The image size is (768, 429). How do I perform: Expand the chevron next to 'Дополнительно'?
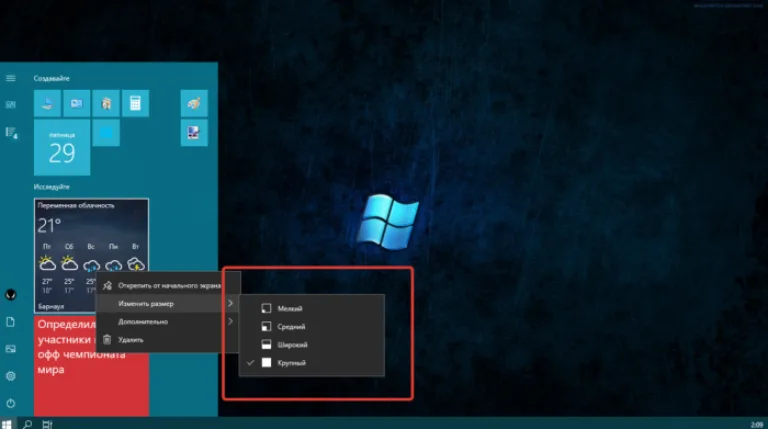(231, 322)
